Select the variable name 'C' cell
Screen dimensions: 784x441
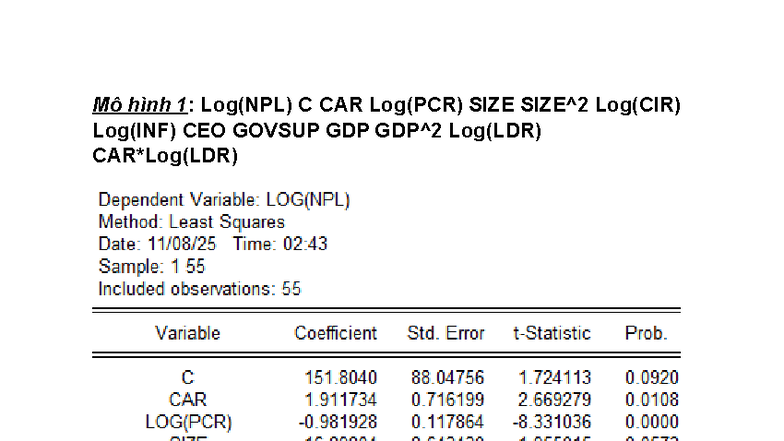(188, 378)
